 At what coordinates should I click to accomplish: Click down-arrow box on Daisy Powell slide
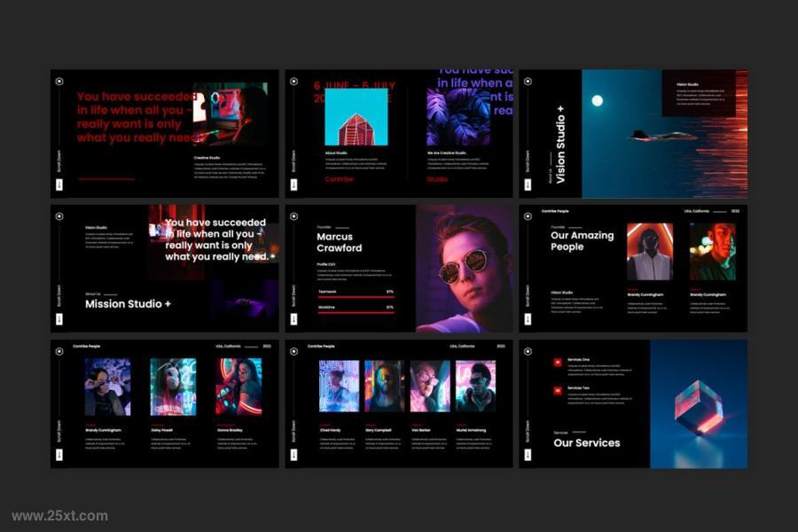pos(59,455)
